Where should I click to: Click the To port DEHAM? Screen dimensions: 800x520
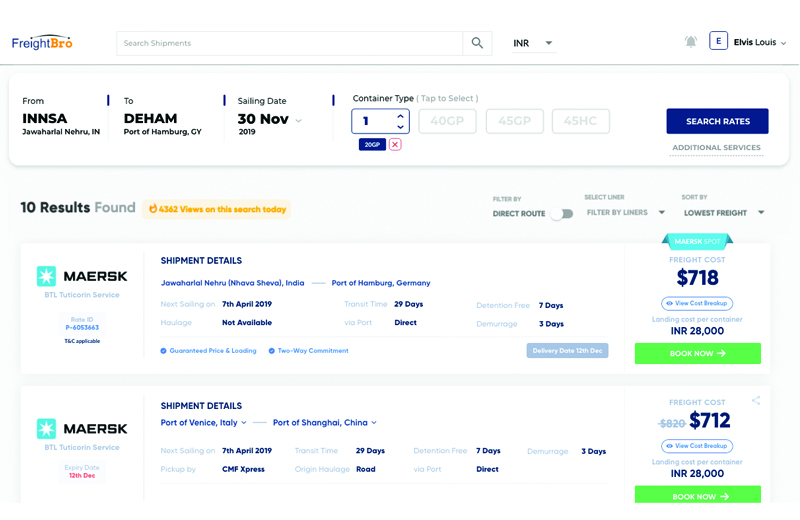coord(151,118)
